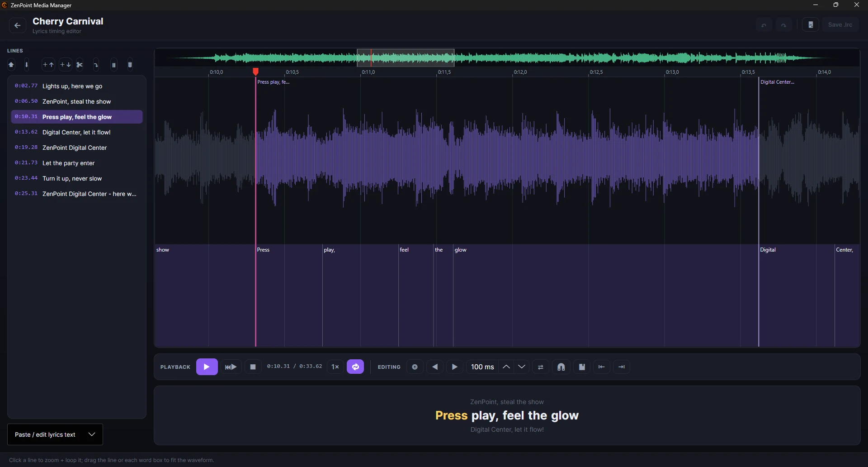868x467 pixels.
Task: Open the document icon next to Save .lrc
Action: [811, 25]
